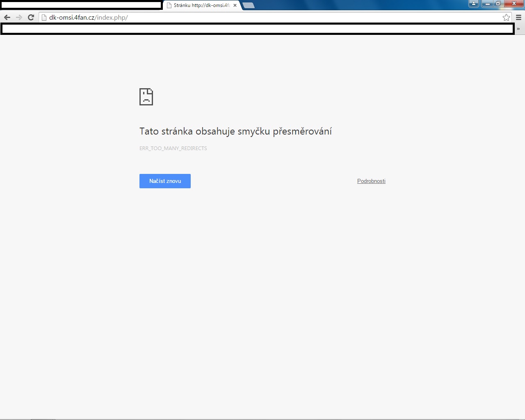Image resolution: width=525 pixels, height=420 pixels.
Task: Close the Chrome browser window
Action: [x=514, y=4]
